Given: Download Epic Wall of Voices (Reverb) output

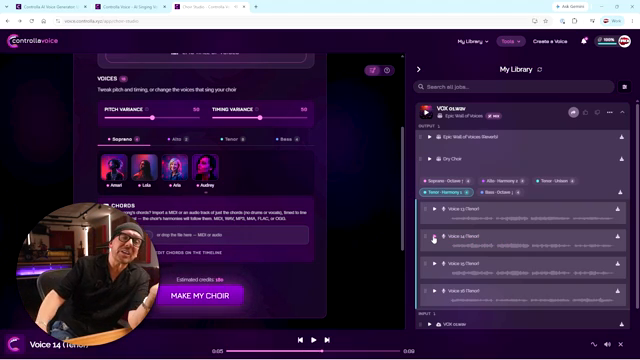Looking at the screenshot, I should tap(621, 137).
